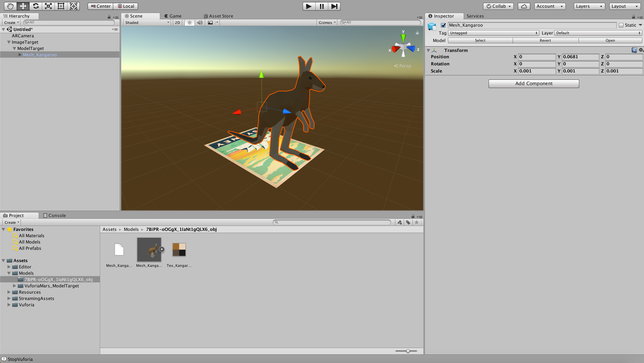Enable the Static checkbox
This screenshot has height=363, width=644.
coord(621,25)
